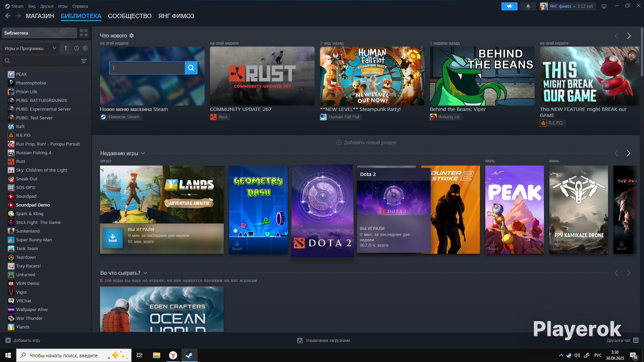Go back with the left arrow
The width and height of the screenshot is (644, 362).
pyautogui.click(x=8, y=16)
